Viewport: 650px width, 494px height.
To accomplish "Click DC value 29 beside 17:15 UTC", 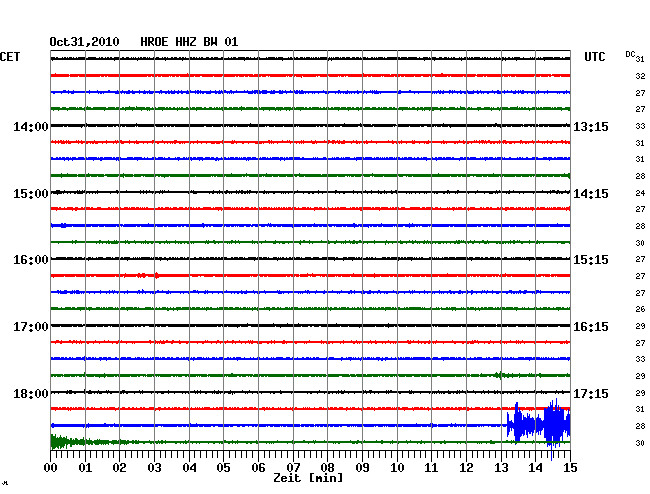I will 640,393.
